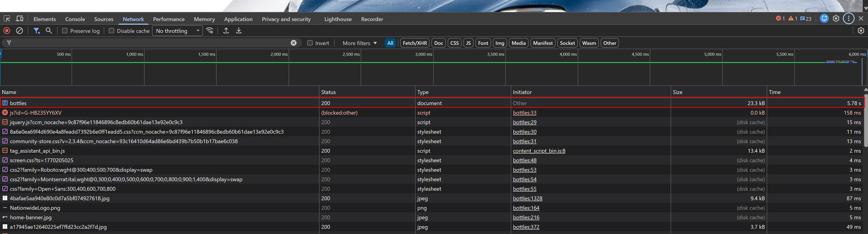Screen dimensions: 868x234
Task: Click the import HAR upload icon
Action: [226, 31]
